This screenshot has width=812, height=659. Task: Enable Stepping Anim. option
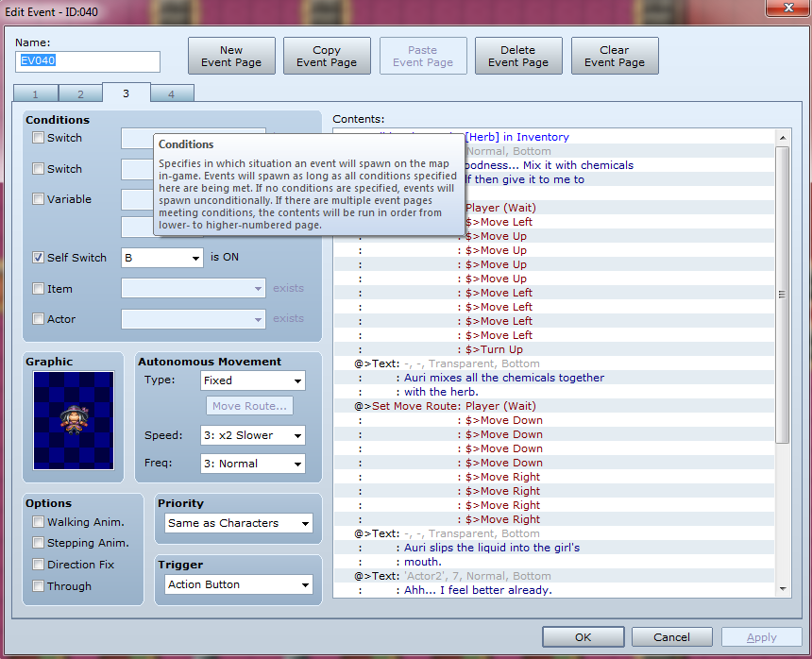click(39, 543)
